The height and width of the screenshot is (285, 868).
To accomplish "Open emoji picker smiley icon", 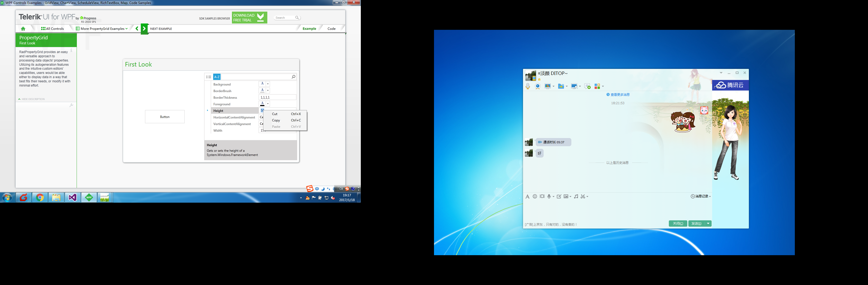I will tap(535, 197).
